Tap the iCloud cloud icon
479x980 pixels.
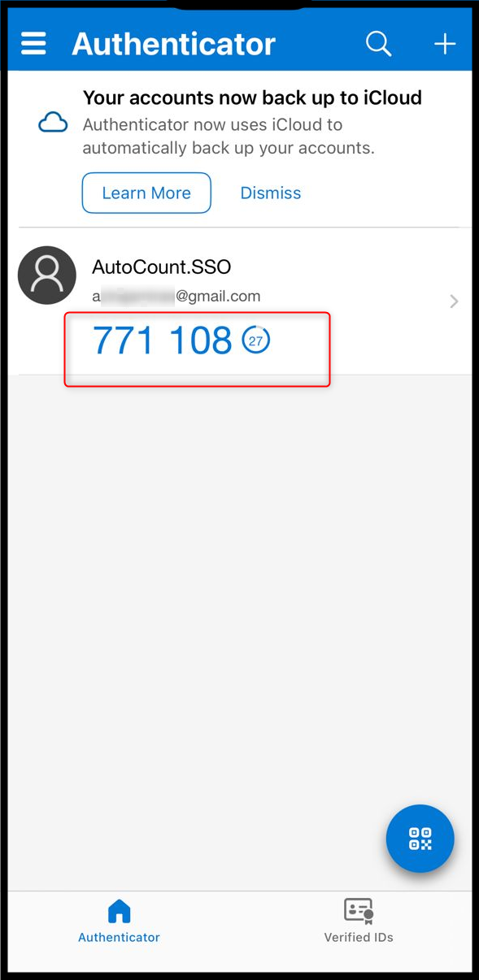(53, 124)
